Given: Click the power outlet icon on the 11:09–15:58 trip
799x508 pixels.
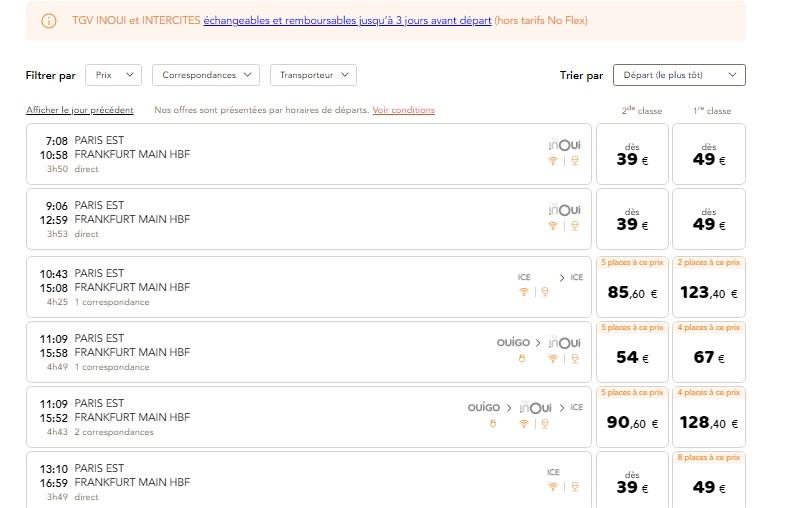Looking at the screenshot, I should click(520, 358).
